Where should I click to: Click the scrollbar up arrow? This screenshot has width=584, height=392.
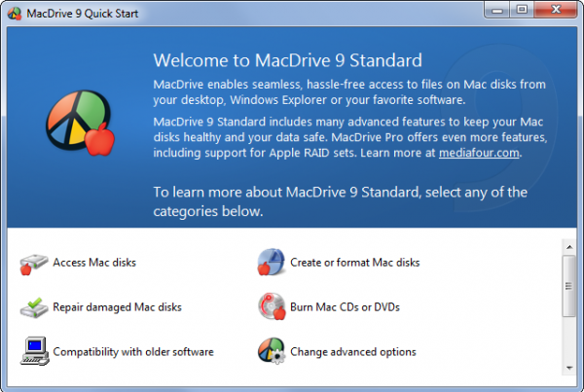click(569, 247)
